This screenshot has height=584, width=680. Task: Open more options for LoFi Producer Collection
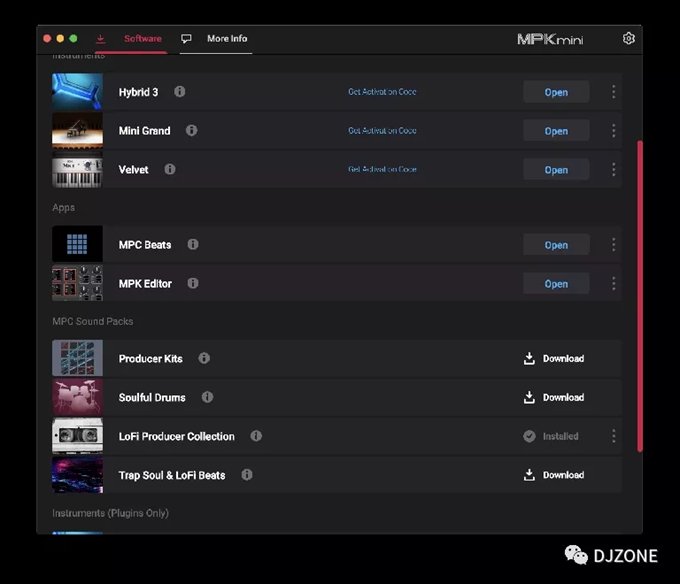613,436
